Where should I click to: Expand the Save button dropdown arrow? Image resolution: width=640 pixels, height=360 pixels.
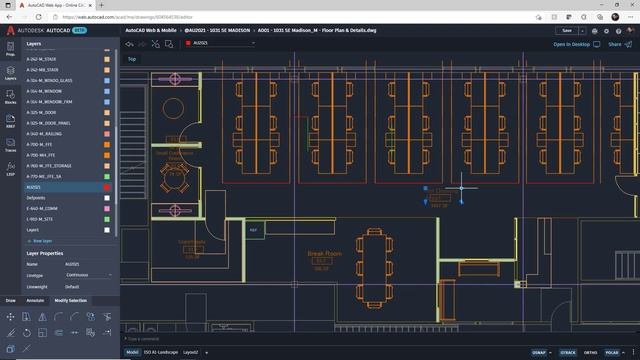(582, 31)
